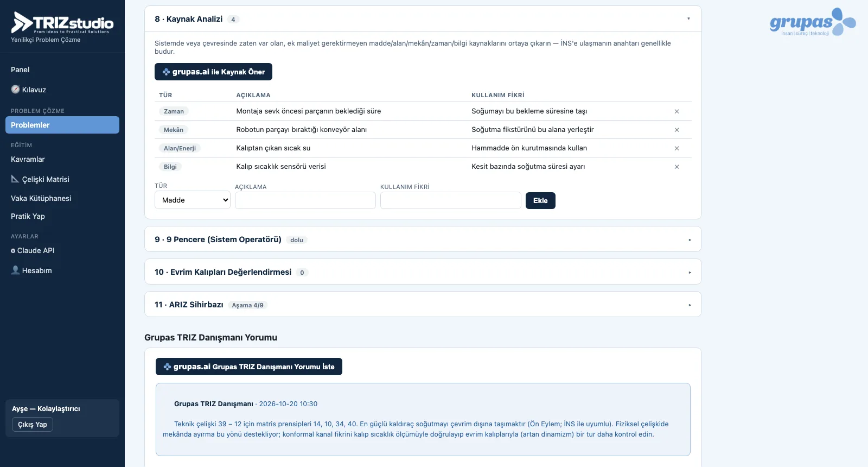Open Kılavuz in the sidebar
868x467 pixels.
click(62, 90)
